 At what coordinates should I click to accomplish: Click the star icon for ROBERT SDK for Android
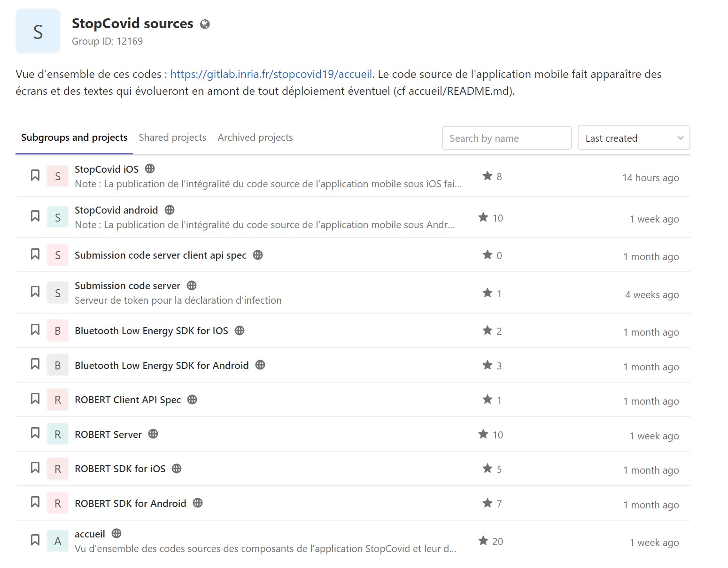point(487,503)
